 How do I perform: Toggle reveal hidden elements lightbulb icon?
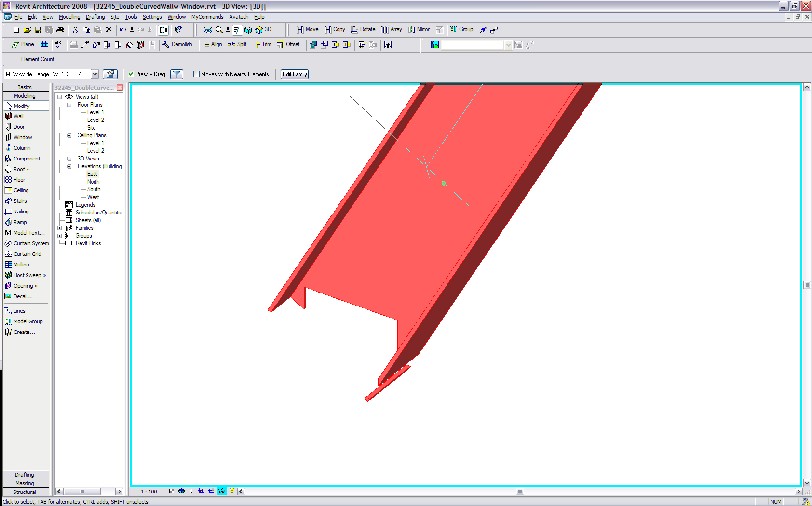tap(232, 492)
